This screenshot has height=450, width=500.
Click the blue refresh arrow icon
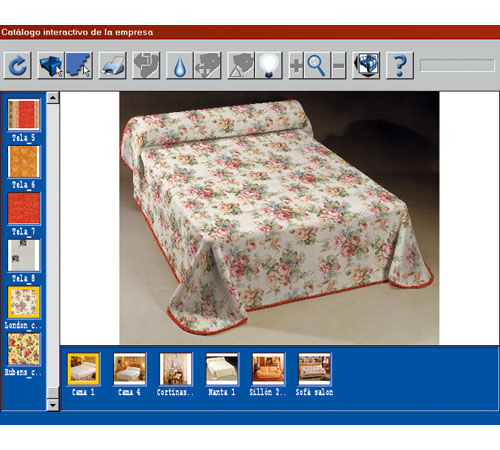(18, 65)
